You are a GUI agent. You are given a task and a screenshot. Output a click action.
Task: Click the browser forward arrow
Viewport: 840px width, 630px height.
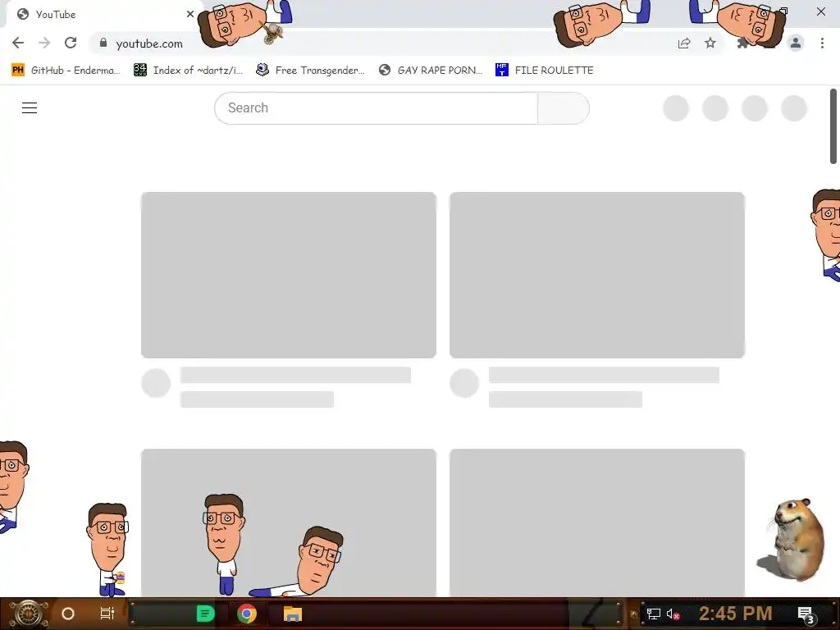click(x=44, y=43)
